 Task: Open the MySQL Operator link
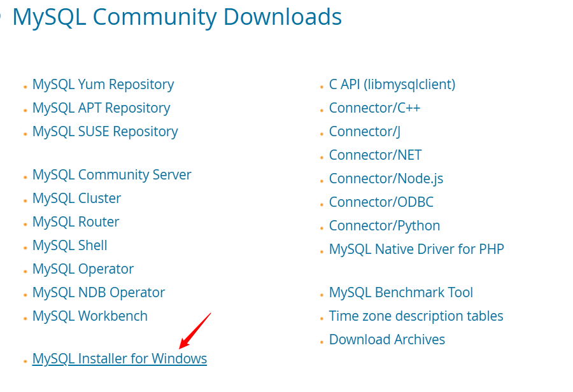83,269
